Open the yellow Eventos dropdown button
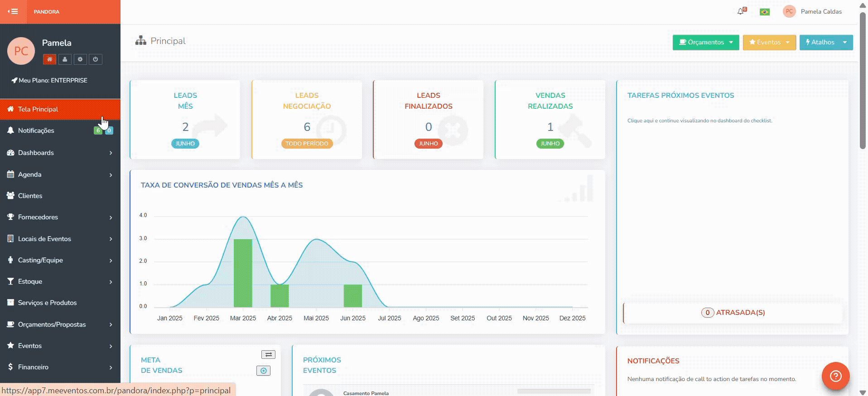Screen dimensions: 868x396 (769, 42)
